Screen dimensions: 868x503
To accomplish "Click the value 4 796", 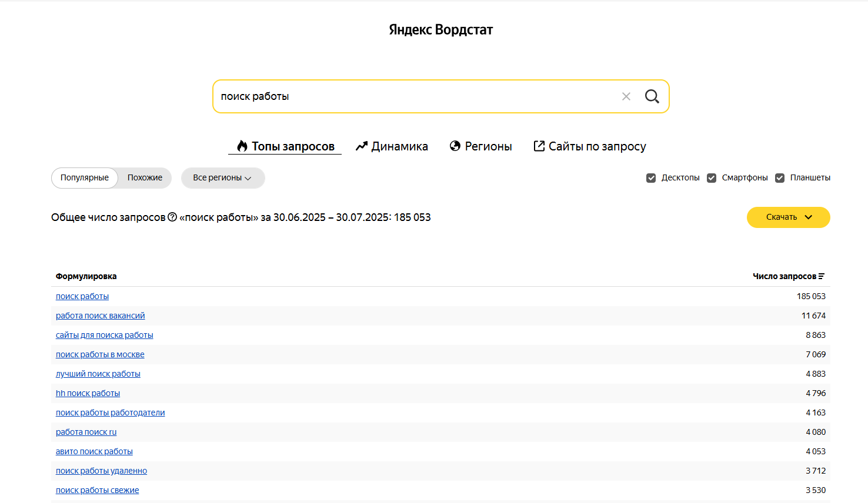I will point(816,393).
